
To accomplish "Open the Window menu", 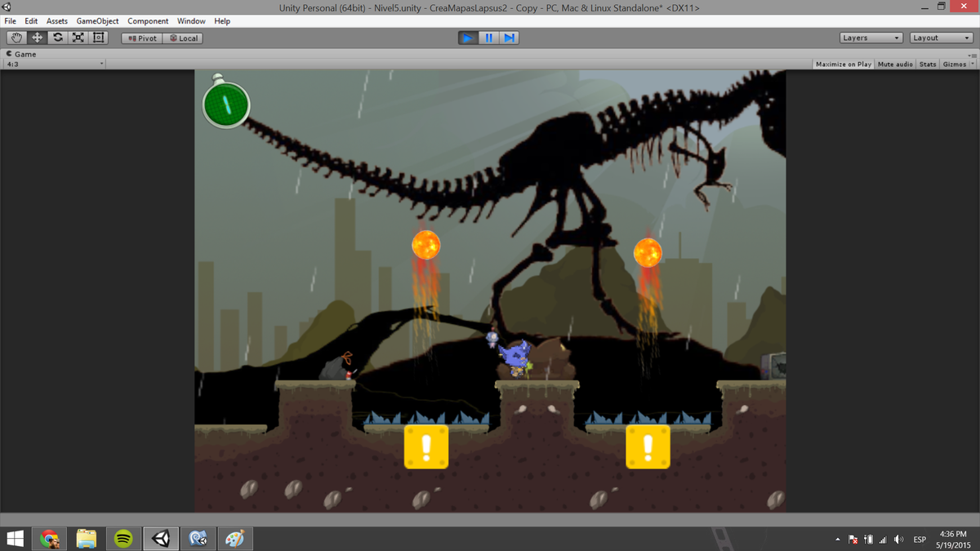I will point(191,20).
